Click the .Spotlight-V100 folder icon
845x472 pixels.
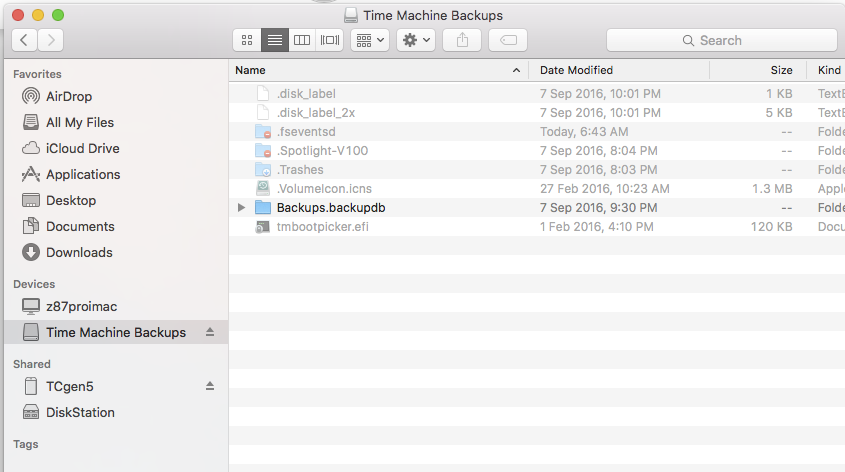pos(263,151)
